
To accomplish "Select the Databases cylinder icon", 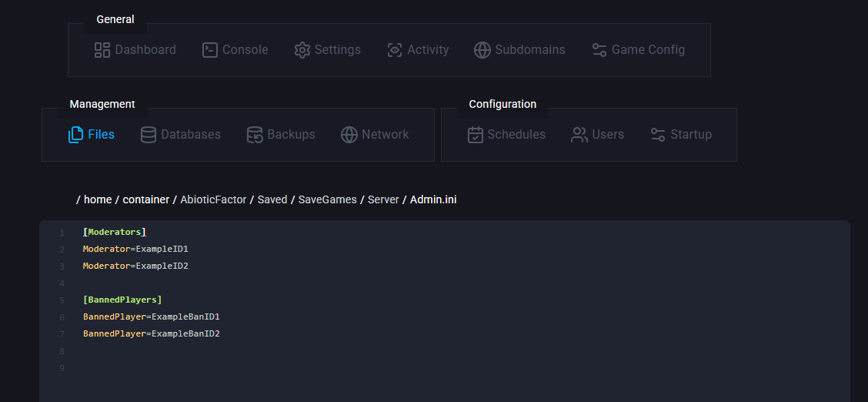I will (149, 135).
